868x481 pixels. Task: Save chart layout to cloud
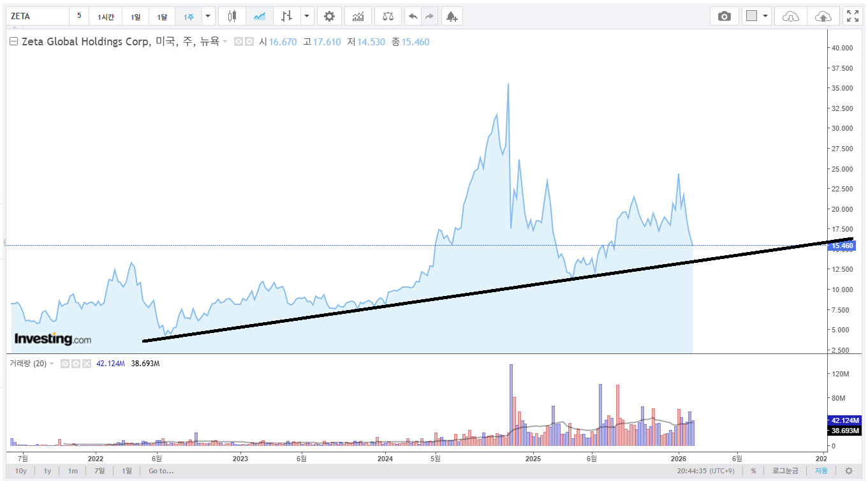click(x=823, y=17)
